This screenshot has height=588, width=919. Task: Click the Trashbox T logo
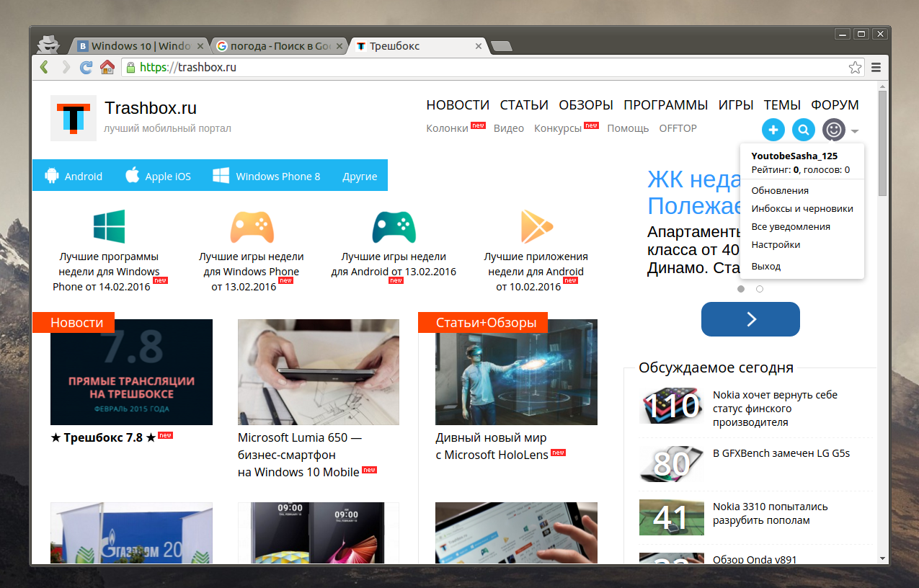(x=74, y=118)
